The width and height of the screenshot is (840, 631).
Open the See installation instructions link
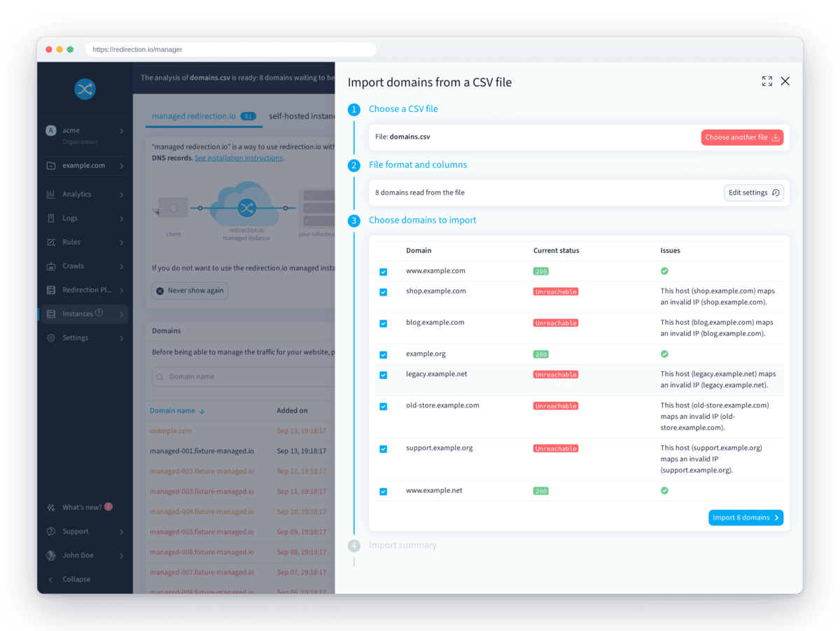(x=239, y=158)
